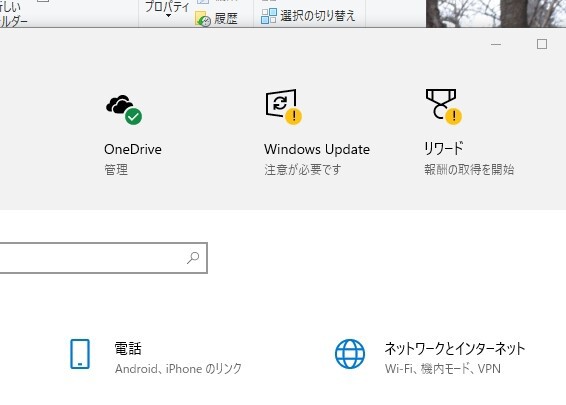This screenshot has height=405, width=566.
Task: Click 選択の切り替え icon in Explorer ribbon
Action: tap(269, 16)
